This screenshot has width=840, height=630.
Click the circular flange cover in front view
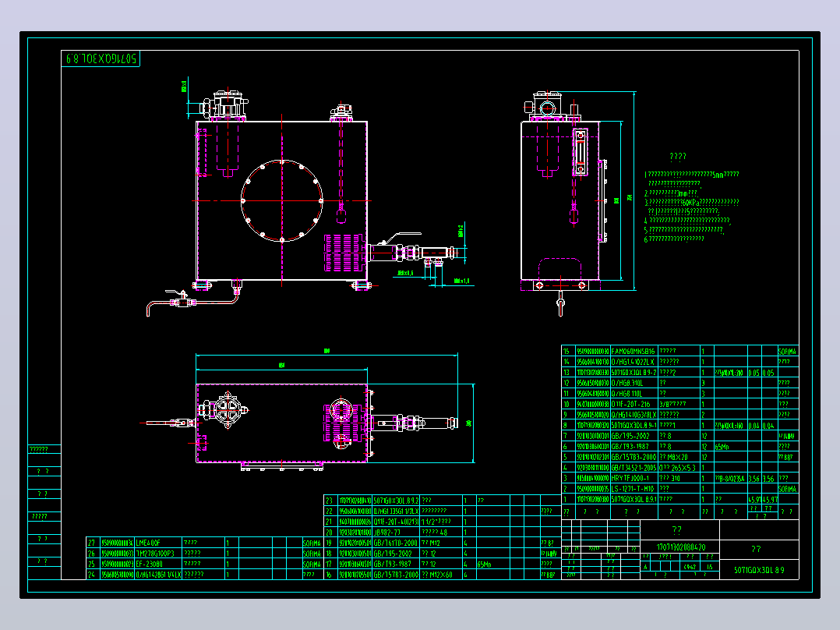282,200
